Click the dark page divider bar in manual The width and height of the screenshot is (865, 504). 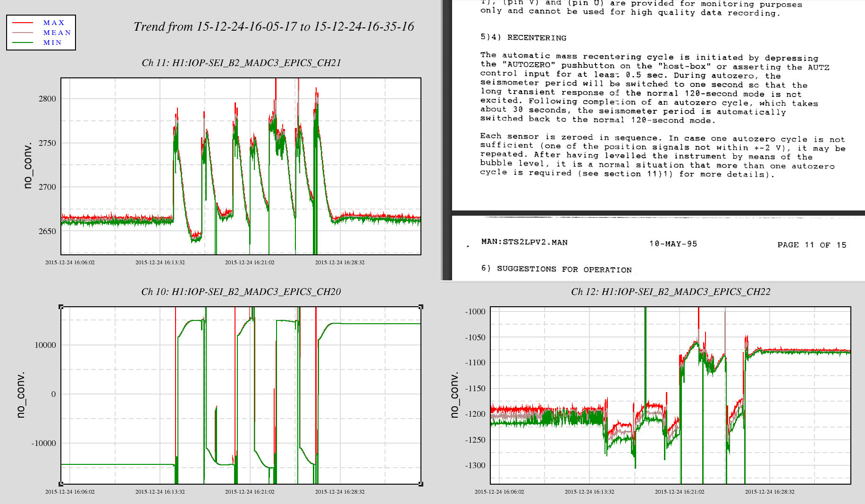[658, 213]
